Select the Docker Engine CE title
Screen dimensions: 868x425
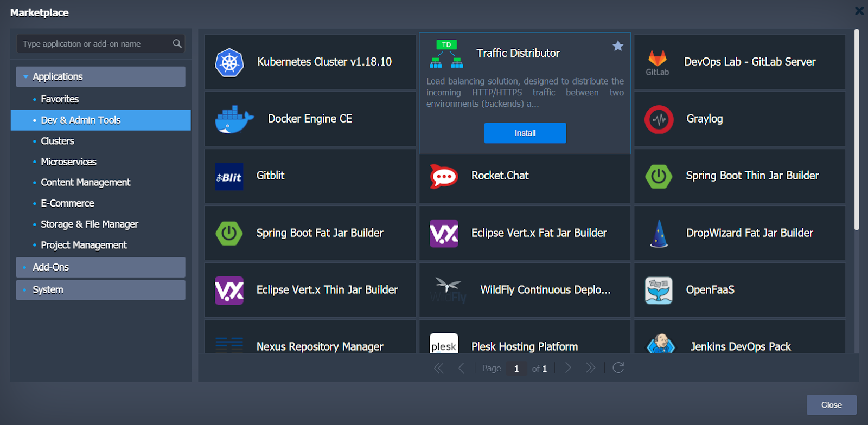310,119
